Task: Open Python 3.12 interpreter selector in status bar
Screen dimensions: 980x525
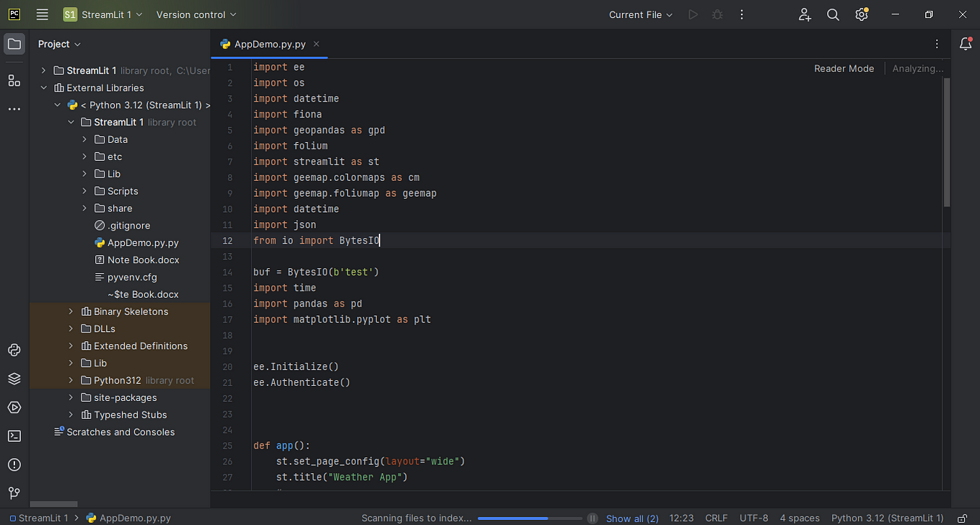Action: point(888,518)
